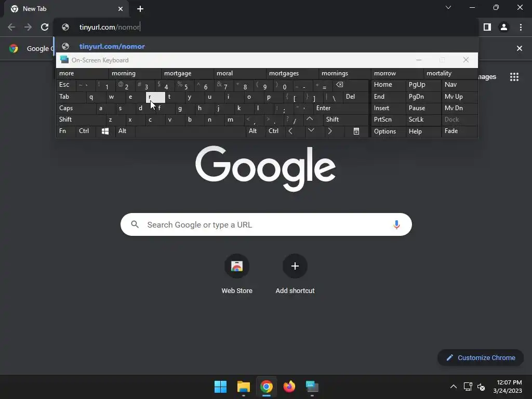Open File Explorer from taskbar
This screenshot has height=399, width=532.
coord(243,387)
